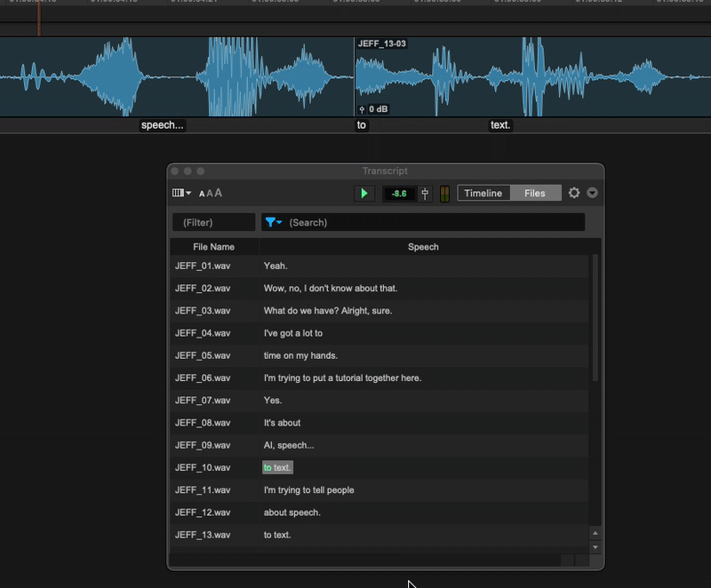Click the speech 'time on my hands.'
Image resolution: width=711 pixels, height=588 pixels.
pos(300,355)
